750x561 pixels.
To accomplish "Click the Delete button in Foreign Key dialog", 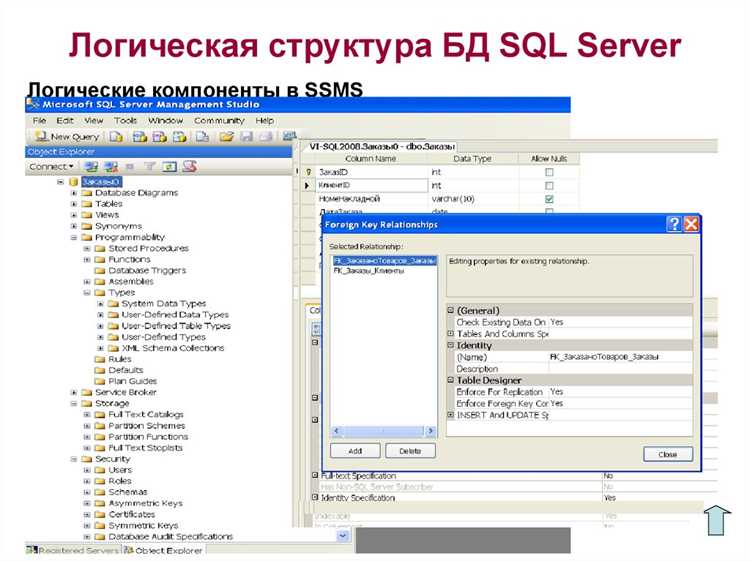I will click(410, 451).
